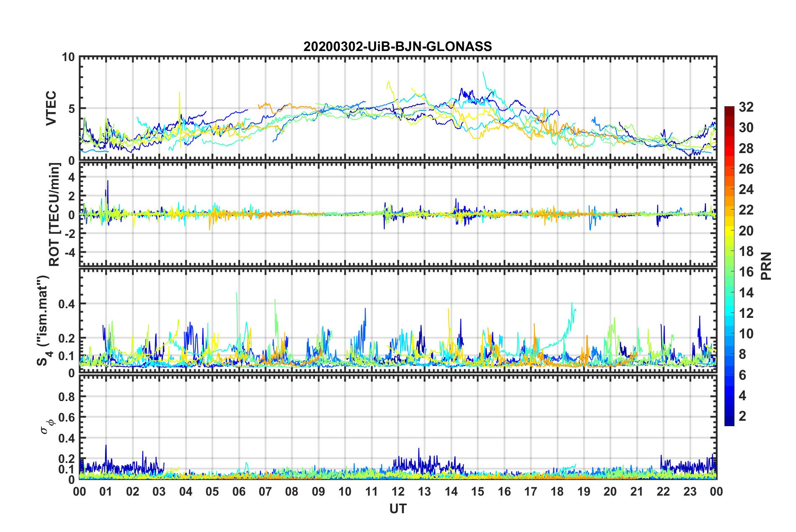
Task: Click colorbar tick value 12
Action: pos(746,313)
